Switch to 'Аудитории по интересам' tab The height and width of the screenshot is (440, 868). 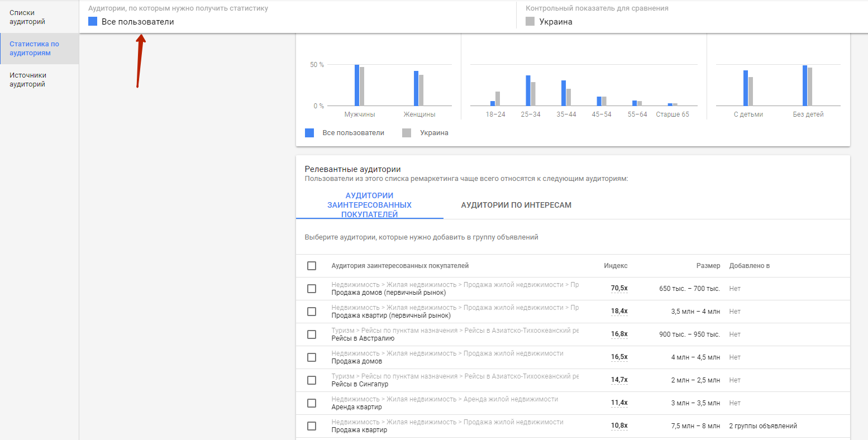516,205
